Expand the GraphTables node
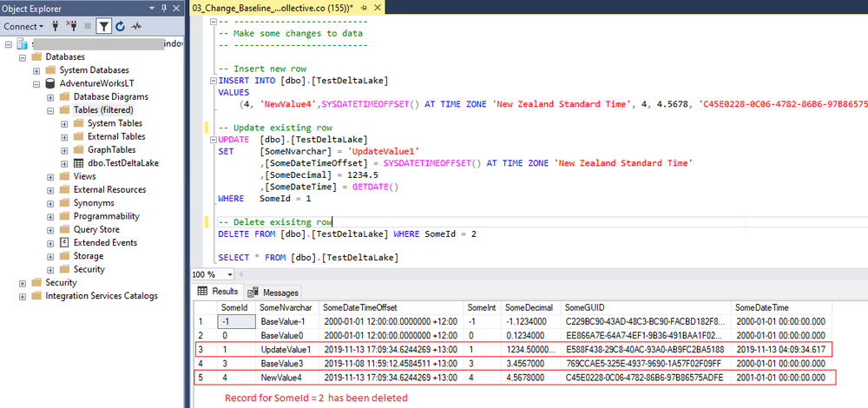The width and height of the screenshot is (868, 408). click(64, 150)
